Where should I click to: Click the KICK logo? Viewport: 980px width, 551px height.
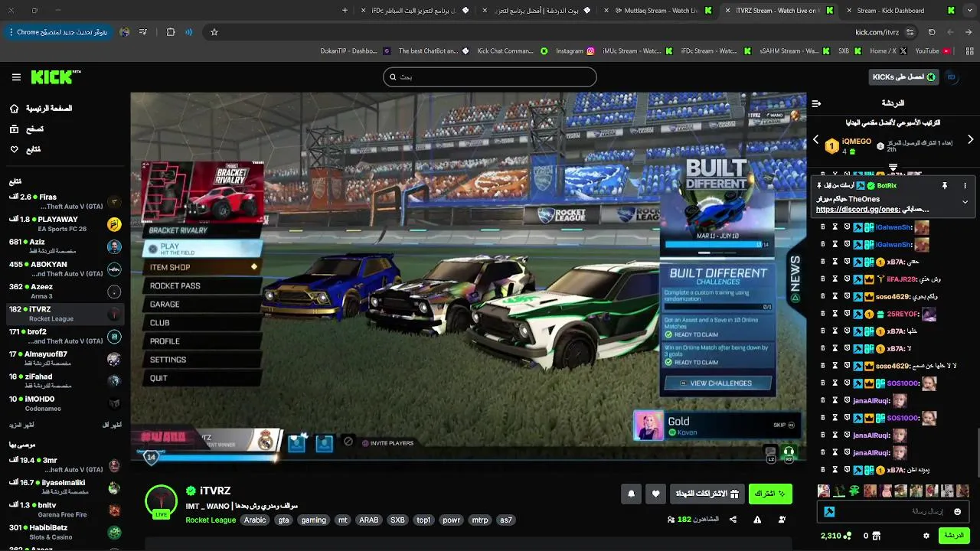[x=56, y=77]
